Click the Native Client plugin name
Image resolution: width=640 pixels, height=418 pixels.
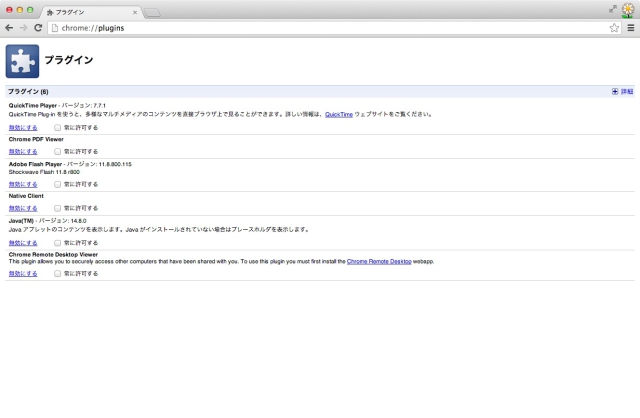pos(26,196)
